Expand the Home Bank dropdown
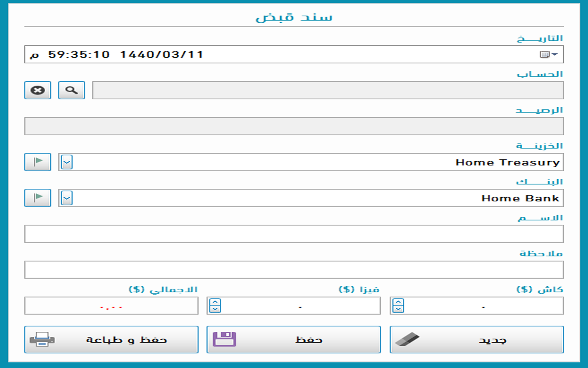 coord(67,198)
